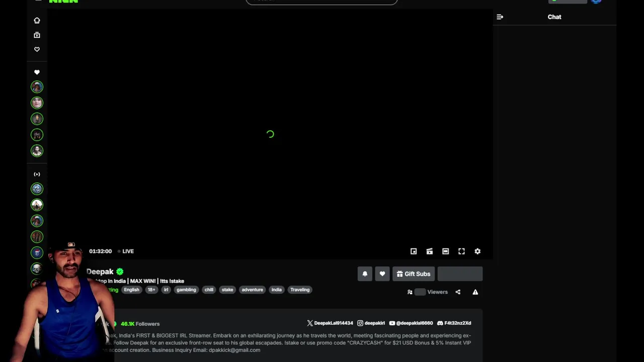This screenshot has height=362, width=644.
Task: Select the 18+ tag
Action: click(x=151, y=290)
